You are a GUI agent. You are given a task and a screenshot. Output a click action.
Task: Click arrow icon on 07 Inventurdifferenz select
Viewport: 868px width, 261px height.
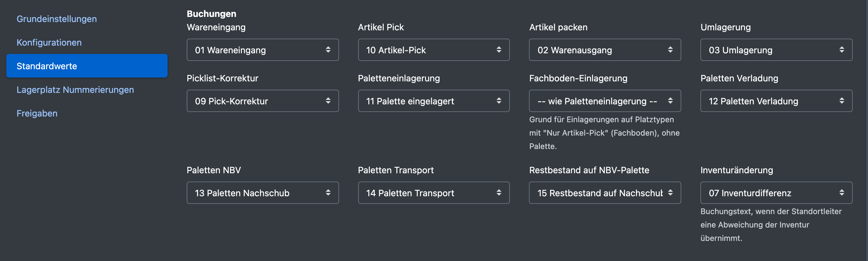point(842,192)
